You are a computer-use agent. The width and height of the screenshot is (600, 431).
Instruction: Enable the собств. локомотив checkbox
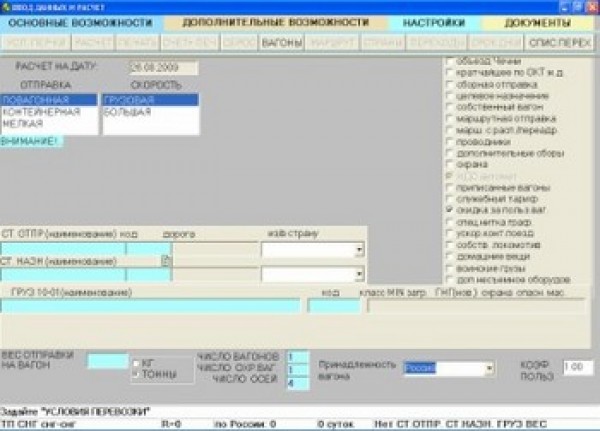pyautogui.click(x=450, y=245)
